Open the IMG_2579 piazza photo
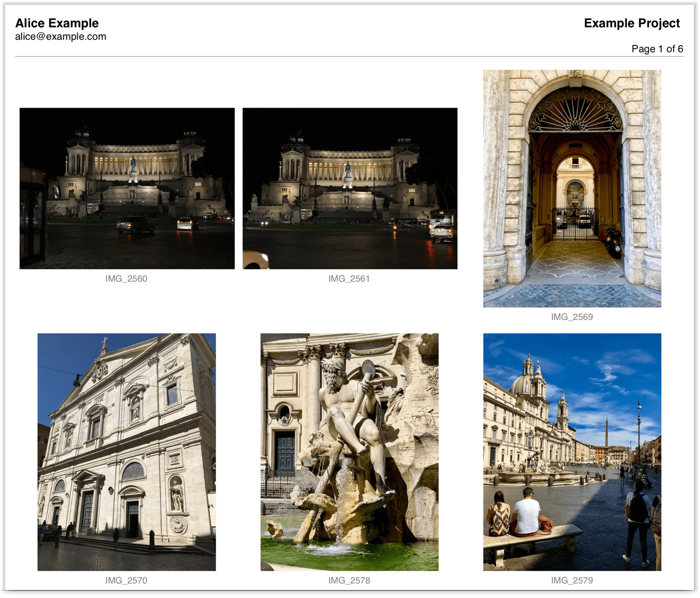Screen dimensions: 700x598 (572, 452)
